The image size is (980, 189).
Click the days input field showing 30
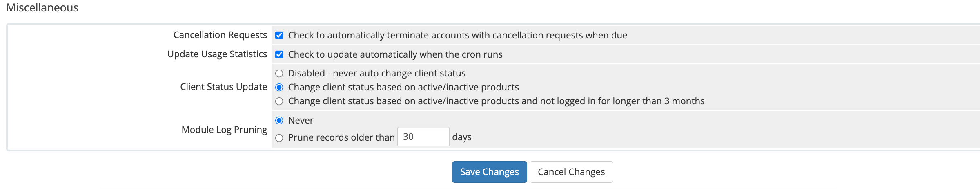point(423,137)
